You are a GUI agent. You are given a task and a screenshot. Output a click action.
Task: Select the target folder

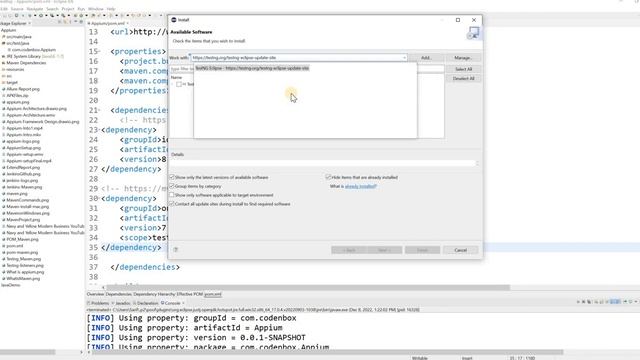click(x=11, y=82)
